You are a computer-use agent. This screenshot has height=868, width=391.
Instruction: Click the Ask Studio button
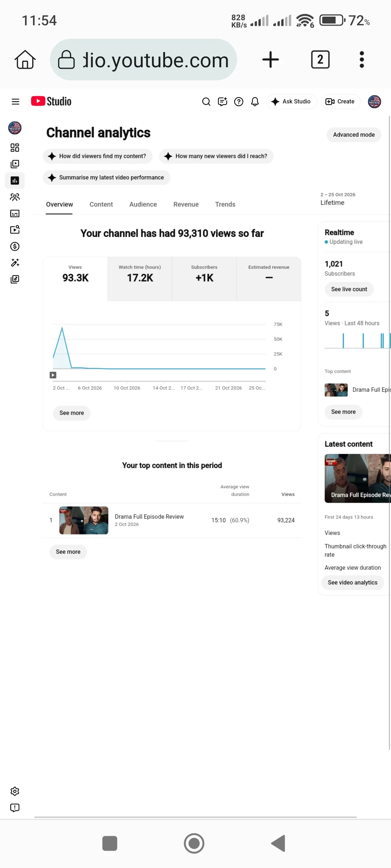click(x=291, y=102)
